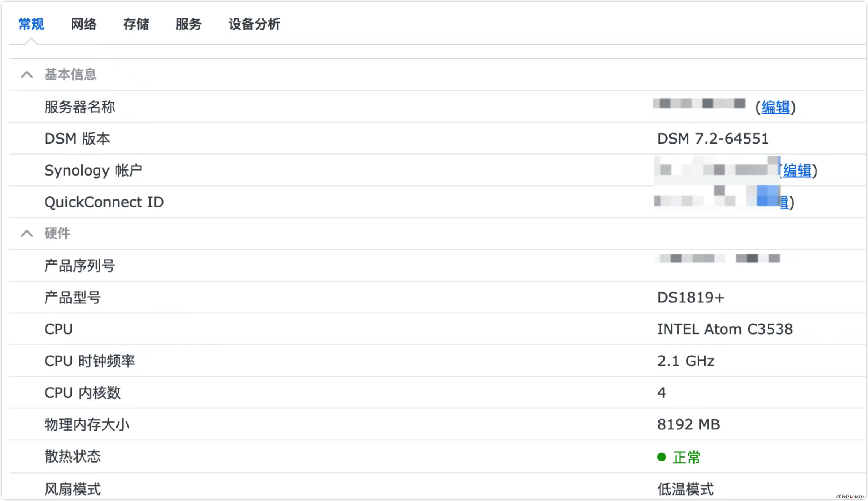Viewport: 868px width, 501px height.
Task: Collapse the 基本信息 section chevron
Action: point(27,75)
